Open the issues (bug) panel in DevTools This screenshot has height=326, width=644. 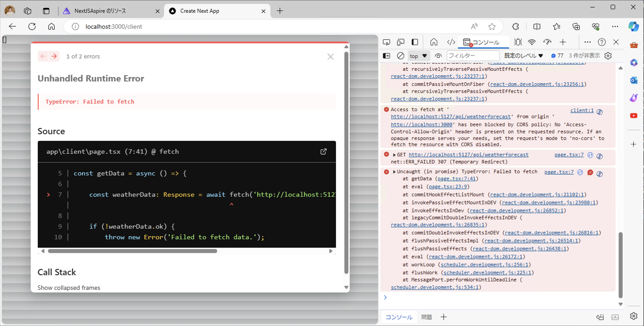tap(518, 42)
